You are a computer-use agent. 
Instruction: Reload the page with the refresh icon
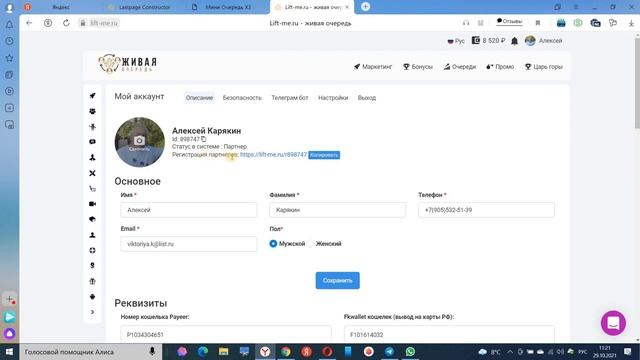tap(66, 23)
